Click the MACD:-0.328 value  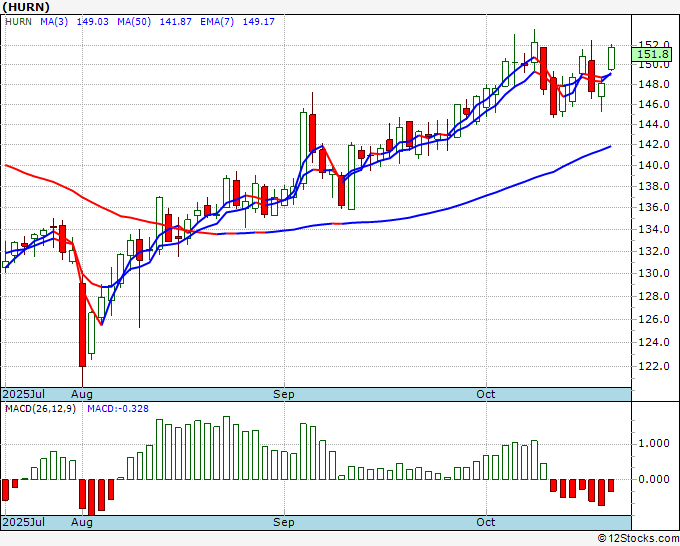coord(118,409)
